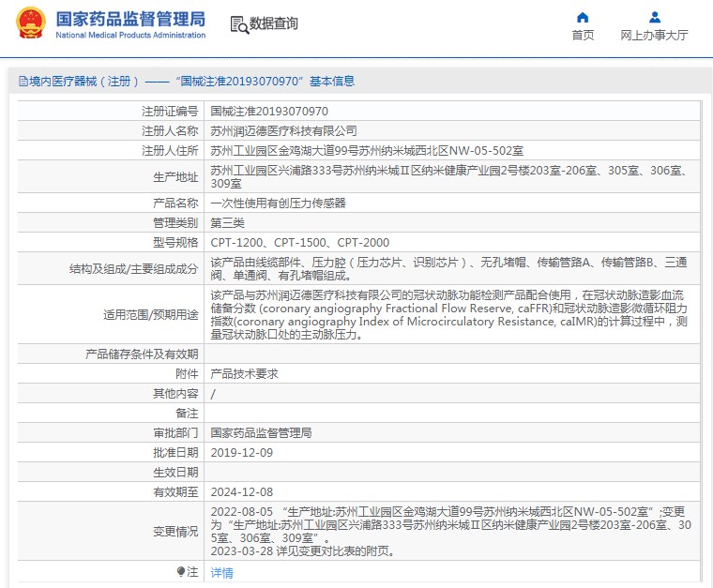713x588 pixels.
Task: Select the 该产品由线缆部件 composition text
Action: [448, 268]
